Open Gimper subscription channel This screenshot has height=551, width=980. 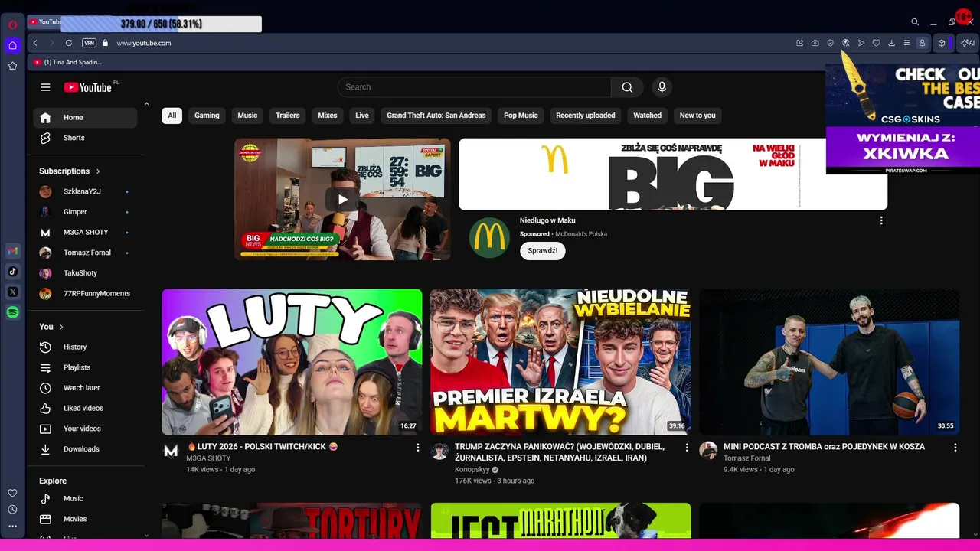(85, 212)
